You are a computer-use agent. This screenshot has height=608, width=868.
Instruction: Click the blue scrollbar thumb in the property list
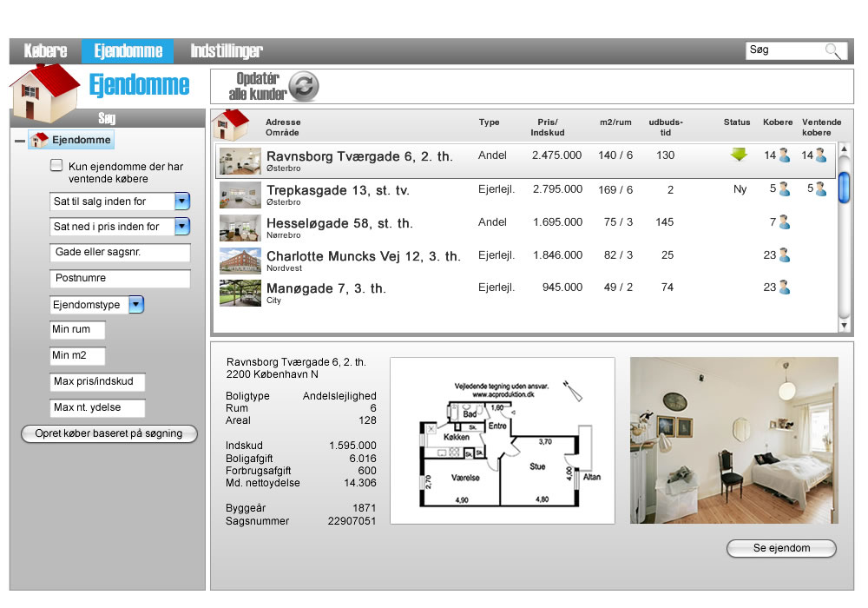click(844, 188)
